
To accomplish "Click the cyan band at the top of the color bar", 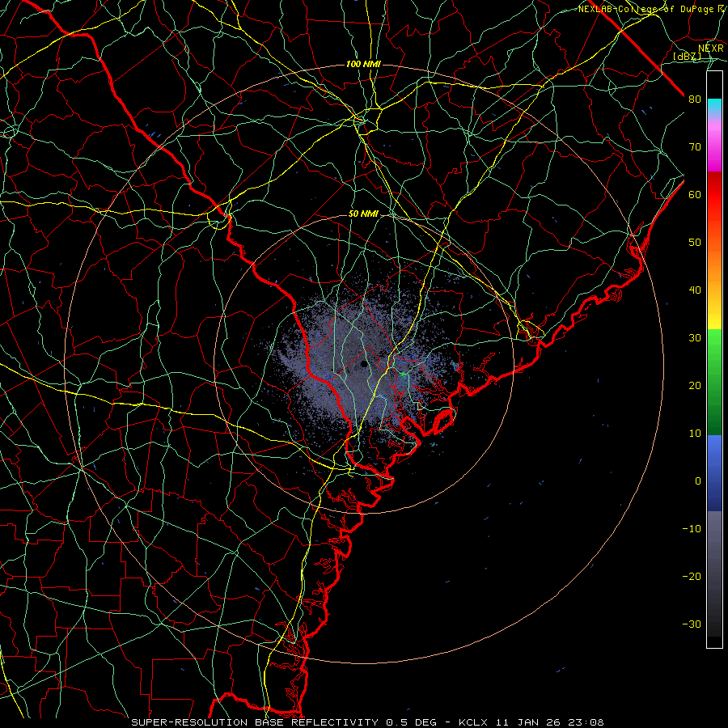I will click(714, 105).
